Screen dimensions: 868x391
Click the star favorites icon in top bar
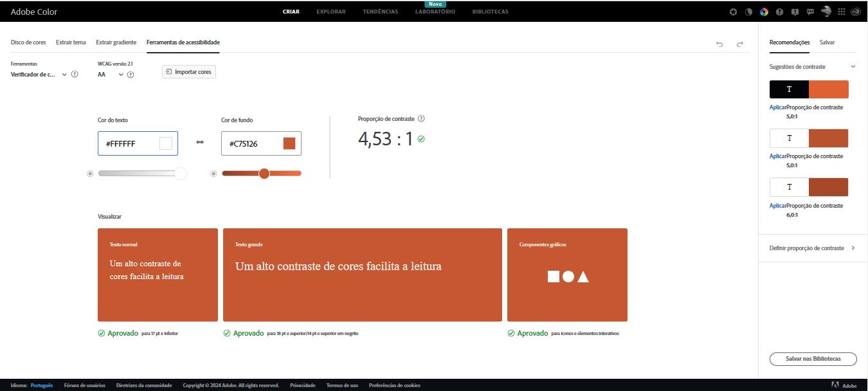click(x=733, y=12)
